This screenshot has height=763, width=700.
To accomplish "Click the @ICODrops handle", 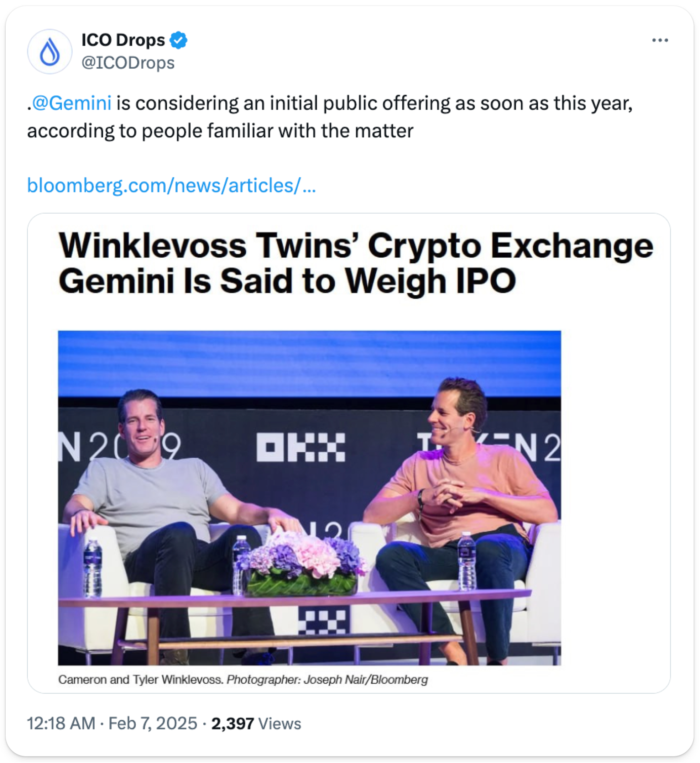I will click(x=128, y=63).
